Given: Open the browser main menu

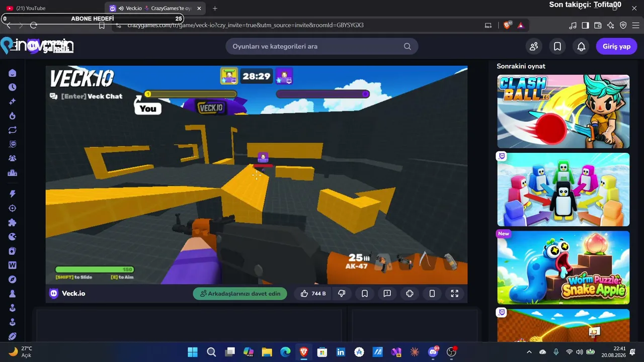Looking at the screenshot, I should [635, 25].
